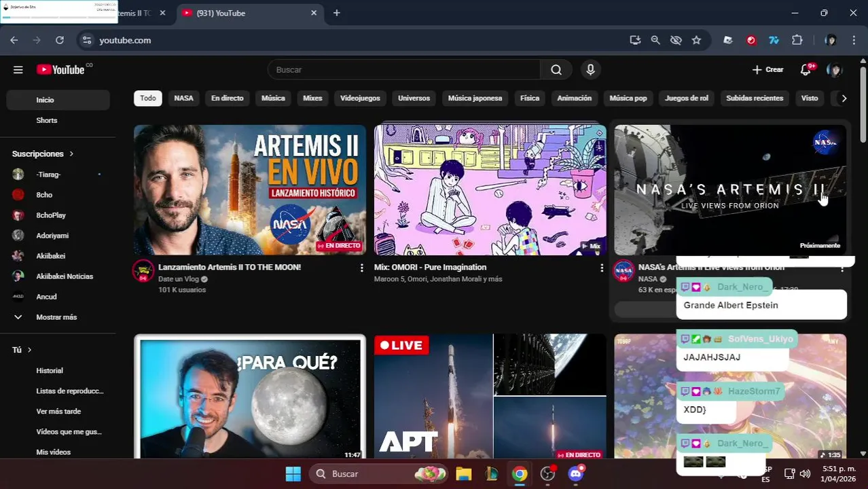Go back in Chrome
The width and height of the screenshot is (868, 489).
[14, 40]
